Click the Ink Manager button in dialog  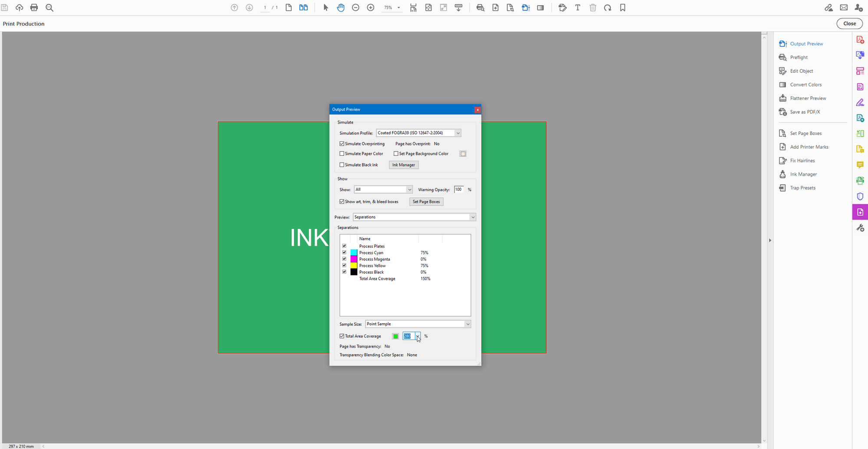point(404,165)
